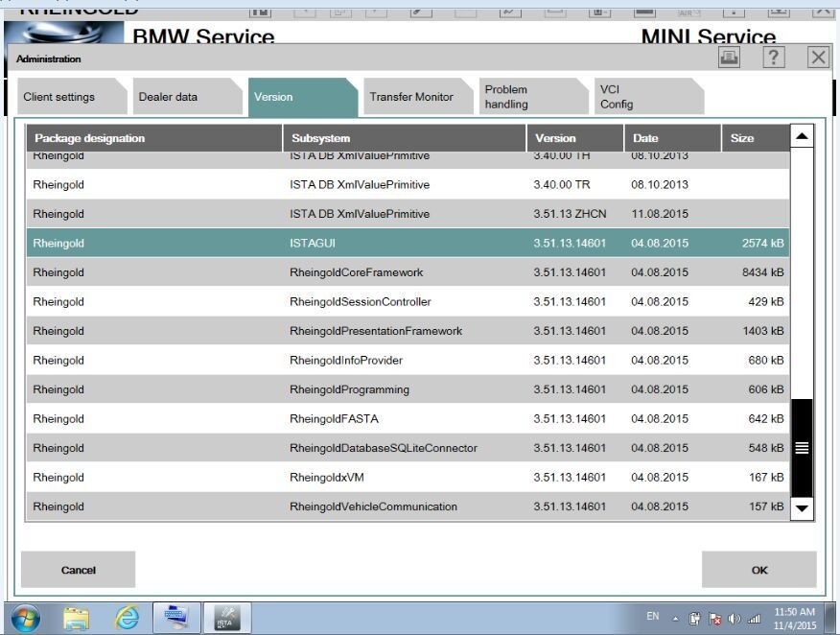Close the Administration dialog with X icon
Screen dimensions: 840x635
(x=818, y=58)
